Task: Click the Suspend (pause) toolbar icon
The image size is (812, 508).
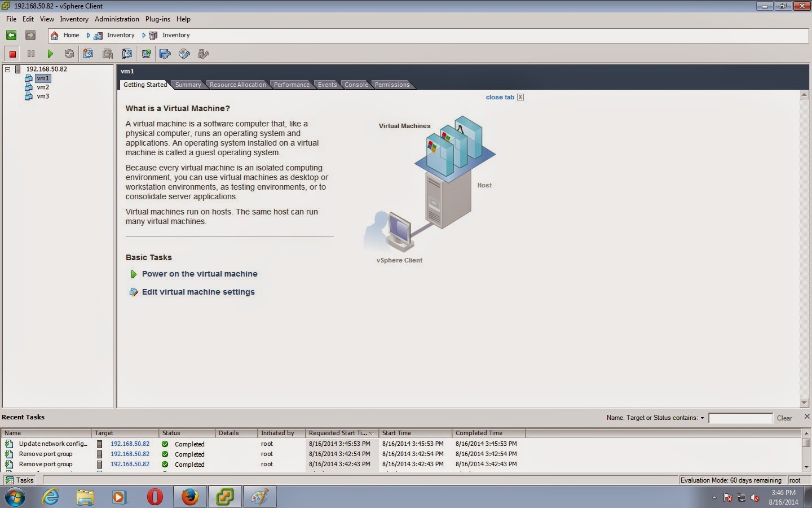Action: [x=31, y=54]
